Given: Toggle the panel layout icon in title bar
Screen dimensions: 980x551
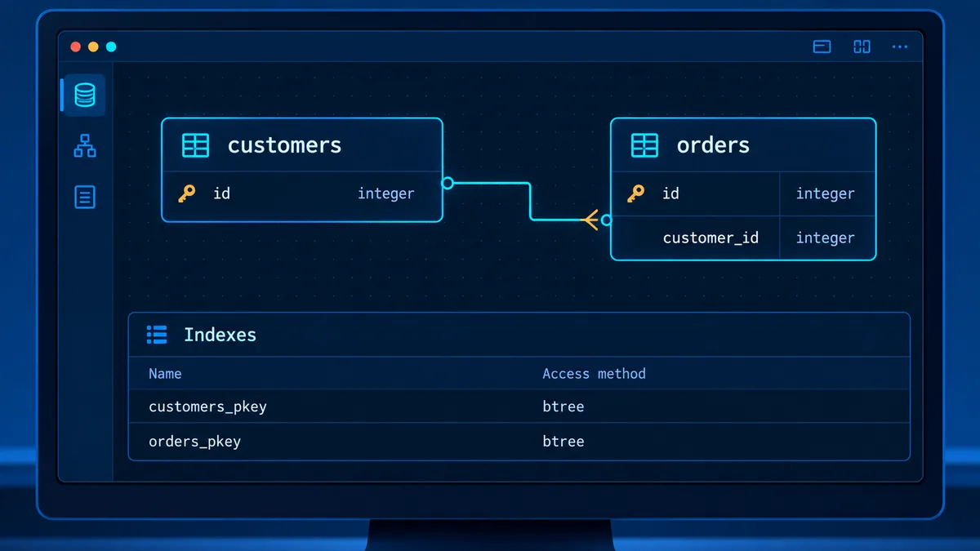Looking at the screenshot, I should pos(822,47).
